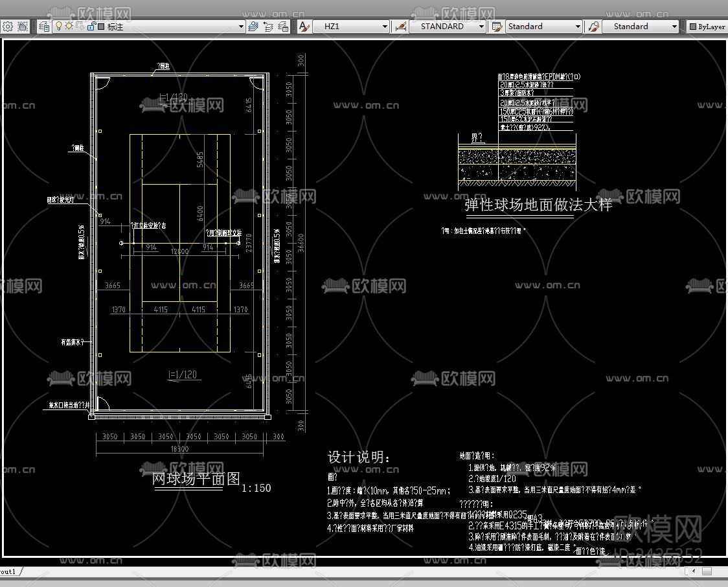Click the 弹性球场地面做法大样 title

click(538, 205)
